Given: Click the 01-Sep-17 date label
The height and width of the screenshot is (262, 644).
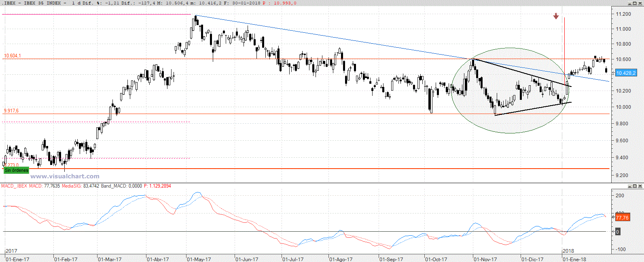Looking at the screenshot, I should coord(391,259).
